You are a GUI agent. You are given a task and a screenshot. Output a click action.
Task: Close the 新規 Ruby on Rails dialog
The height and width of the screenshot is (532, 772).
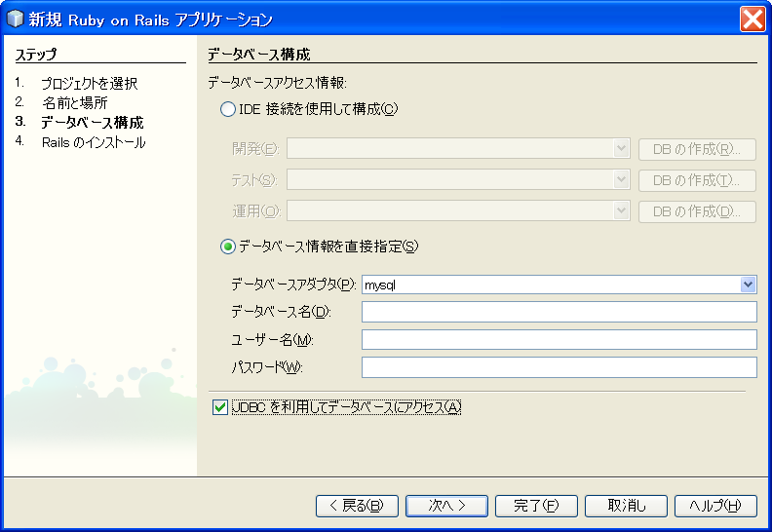coord(753,19)
